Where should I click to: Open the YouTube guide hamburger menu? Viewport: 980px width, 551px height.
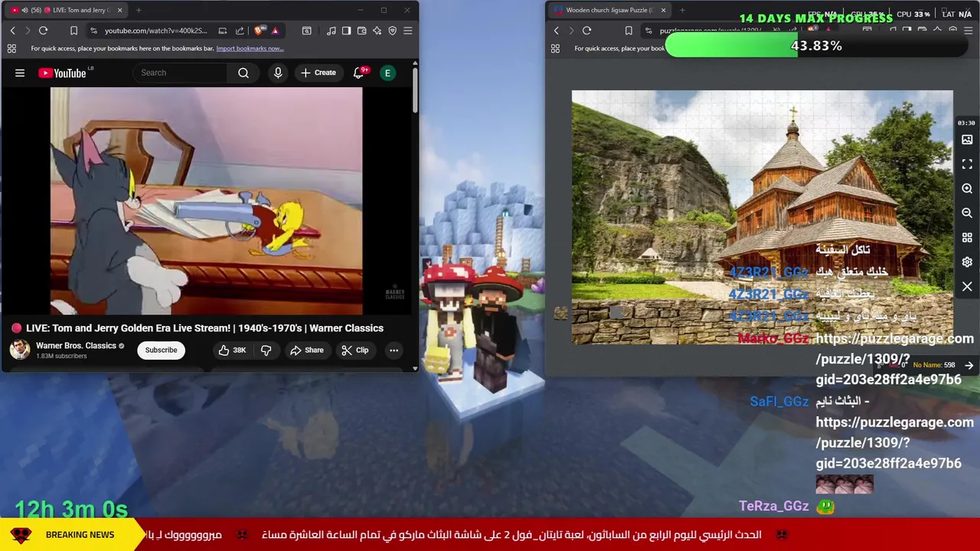coord(20,73)
